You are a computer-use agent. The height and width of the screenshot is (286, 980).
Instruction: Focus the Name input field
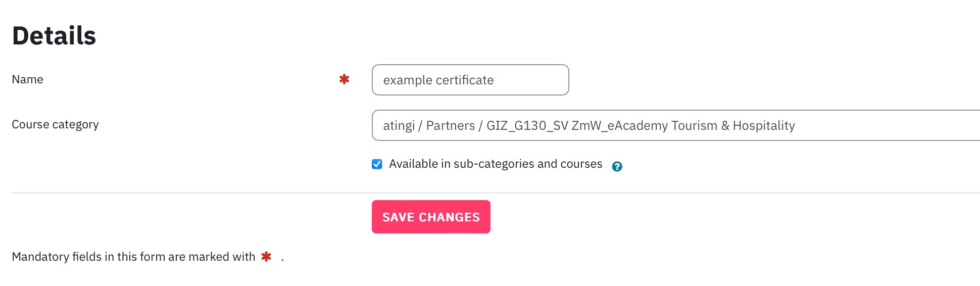point(470,80)
